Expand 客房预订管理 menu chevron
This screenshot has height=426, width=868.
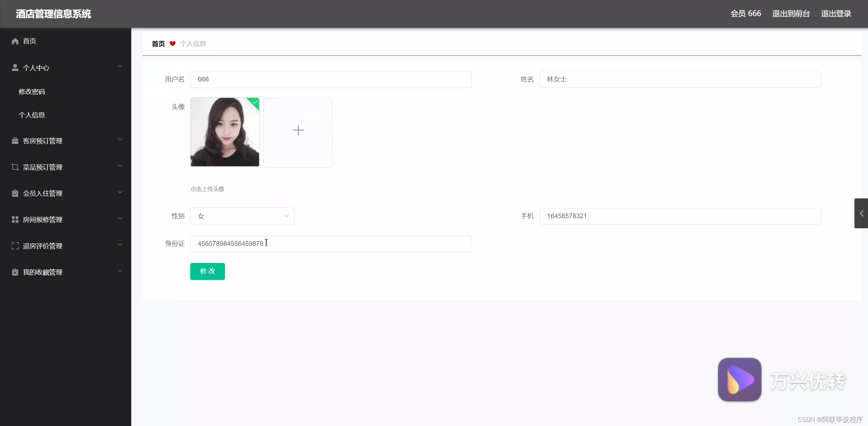120,140
